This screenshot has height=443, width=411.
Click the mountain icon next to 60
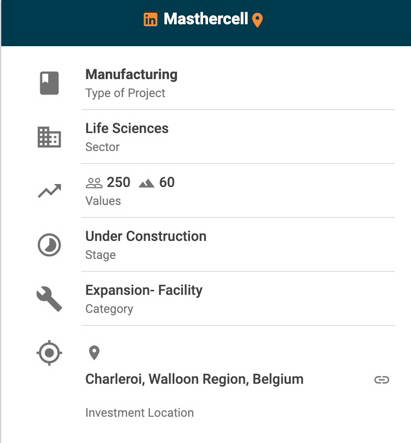tap(146, 183)
